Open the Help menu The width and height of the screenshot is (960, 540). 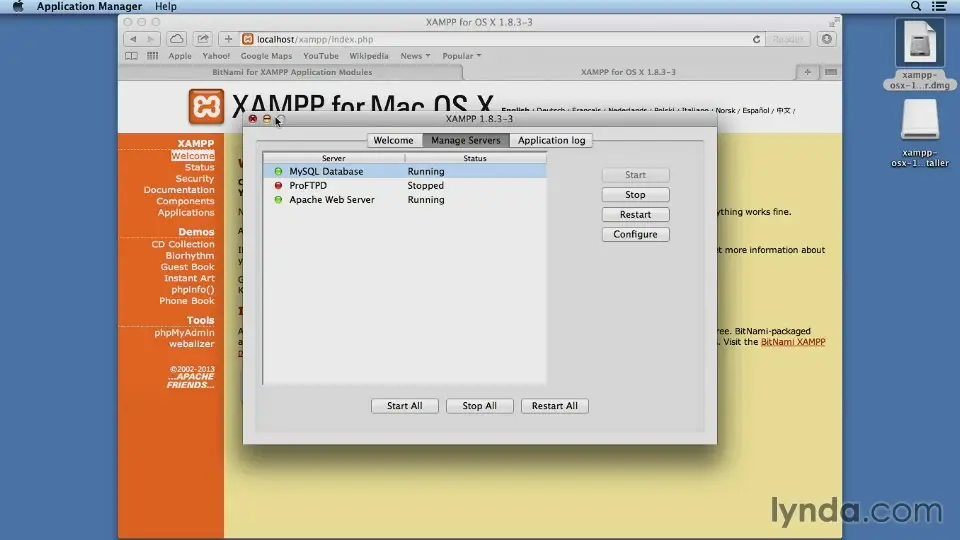[x=165, y=6]
